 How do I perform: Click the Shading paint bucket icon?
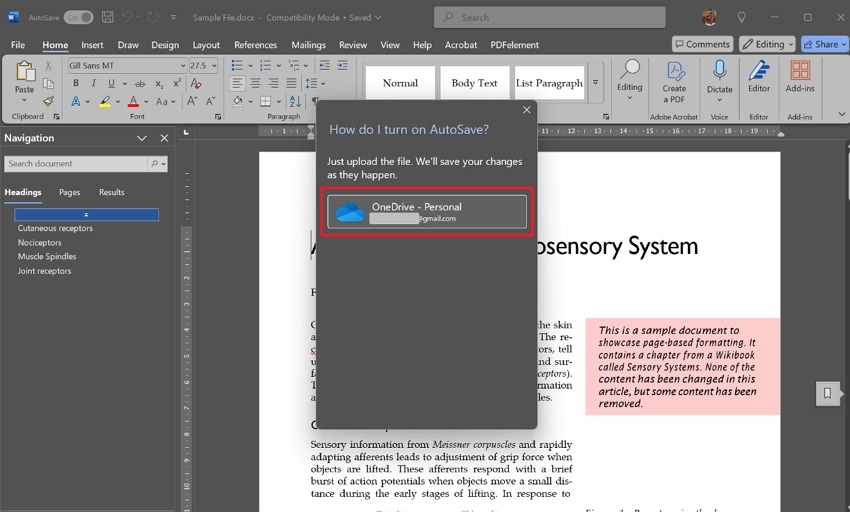[x=237, y=101]
